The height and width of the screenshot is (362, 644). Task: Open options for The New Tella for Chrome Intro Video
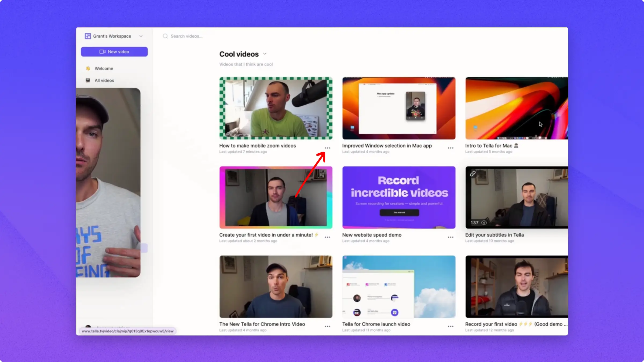(x=327, y=327)
